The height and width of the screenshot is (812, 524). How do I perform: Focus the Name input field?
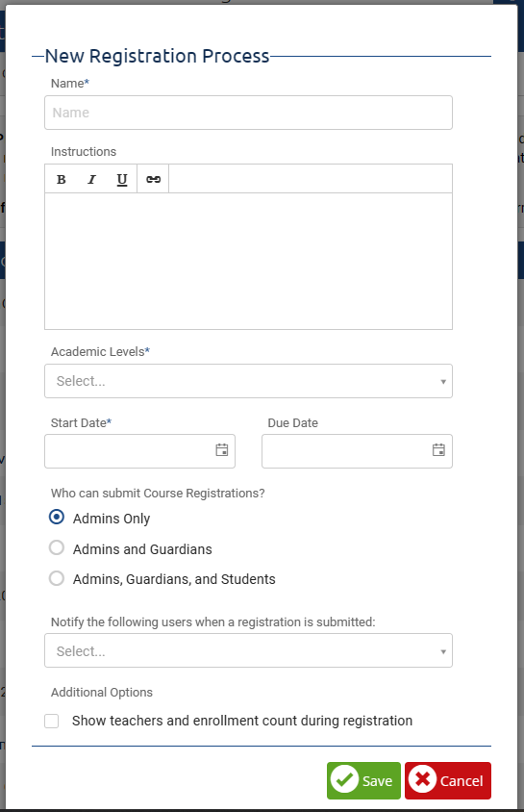click(x=248, y=113)
